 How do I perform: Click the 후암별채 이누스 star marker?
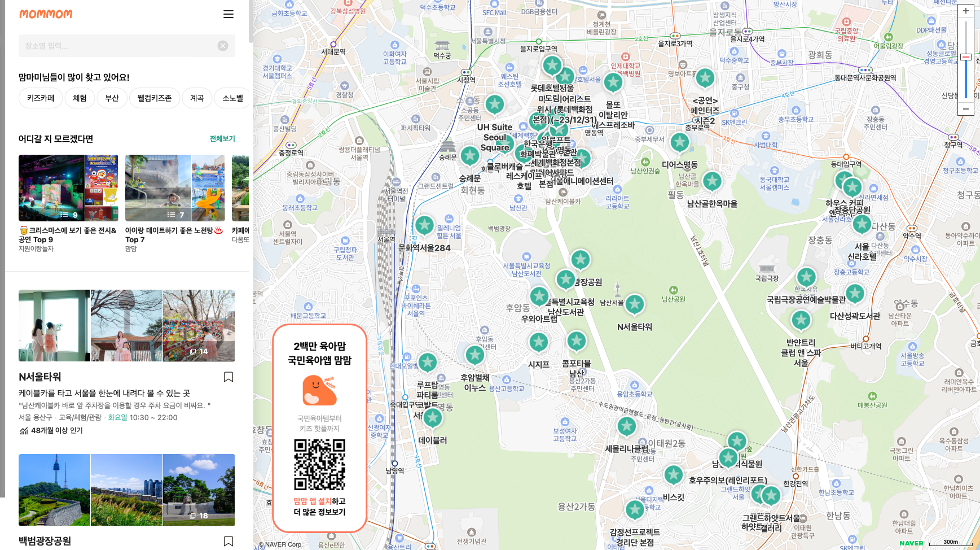[475, 355]
